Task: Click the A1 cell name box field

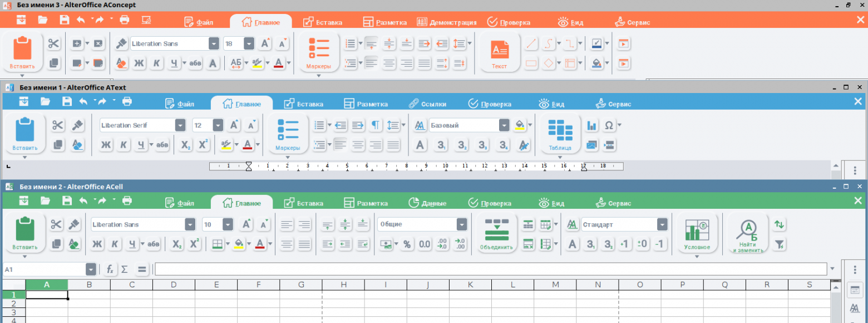Action: point(43,270)
